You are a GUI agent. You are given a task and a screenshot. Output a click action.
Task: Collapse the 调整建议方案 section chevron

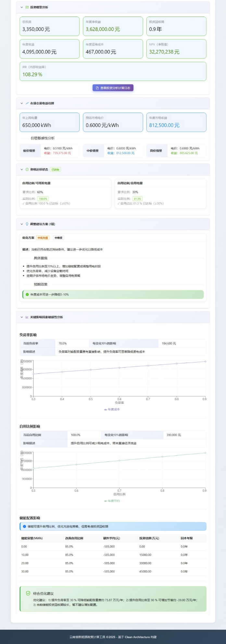click(22, 224)
